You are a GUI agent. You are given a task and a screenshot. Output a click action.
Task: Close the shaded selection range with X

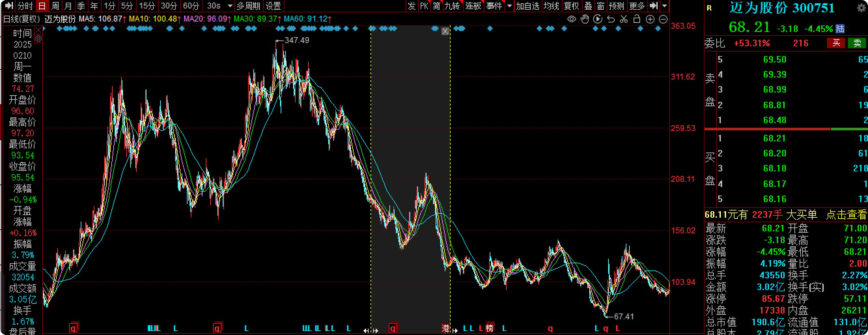(x=445, y=31)
